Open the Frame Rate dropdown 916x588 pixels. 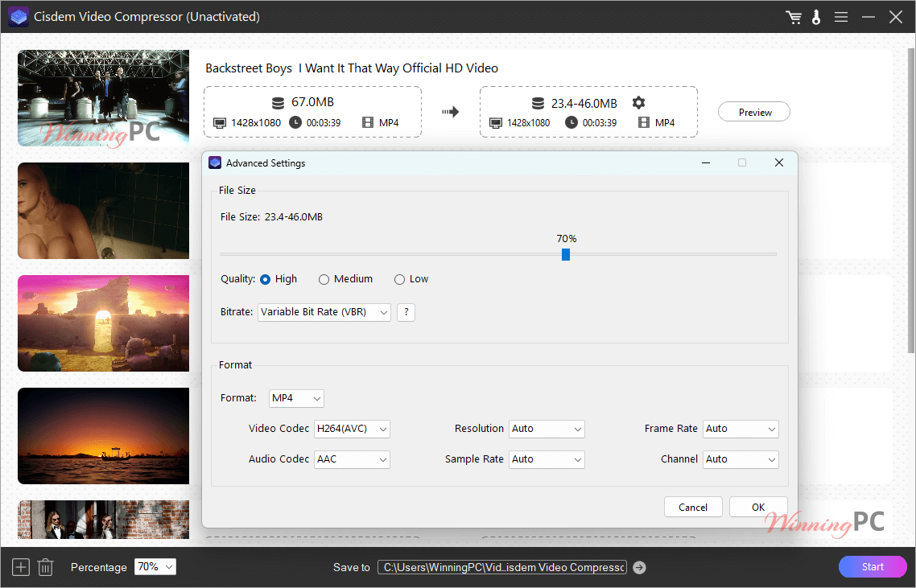coord(741,429)
